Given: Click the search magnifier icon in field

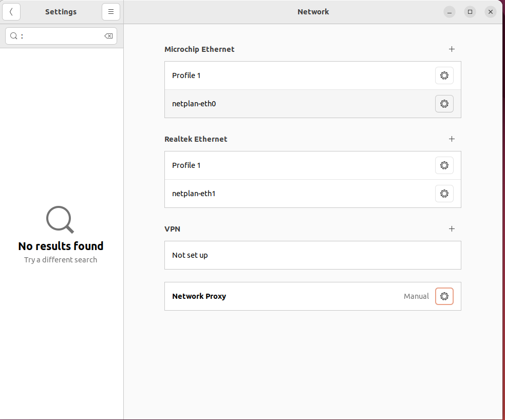Looking at the screenshot, I should (13, 36).
